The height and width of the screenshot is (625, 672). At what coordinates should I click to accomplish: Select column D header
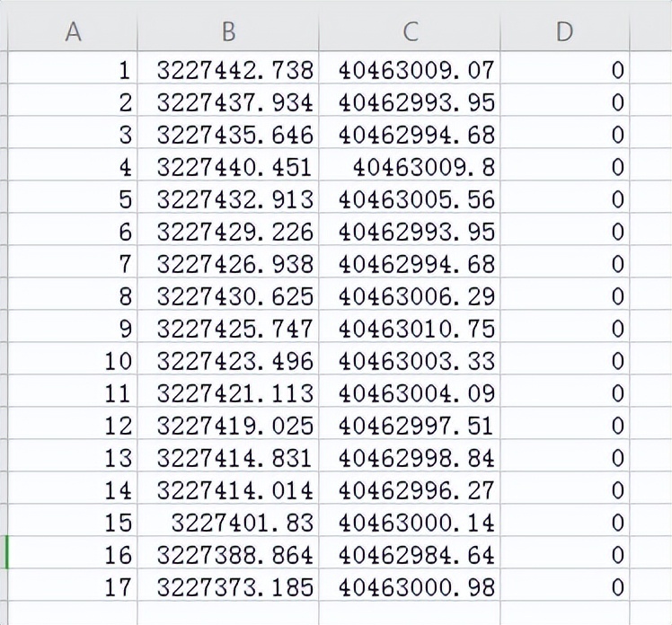[564, 31]
